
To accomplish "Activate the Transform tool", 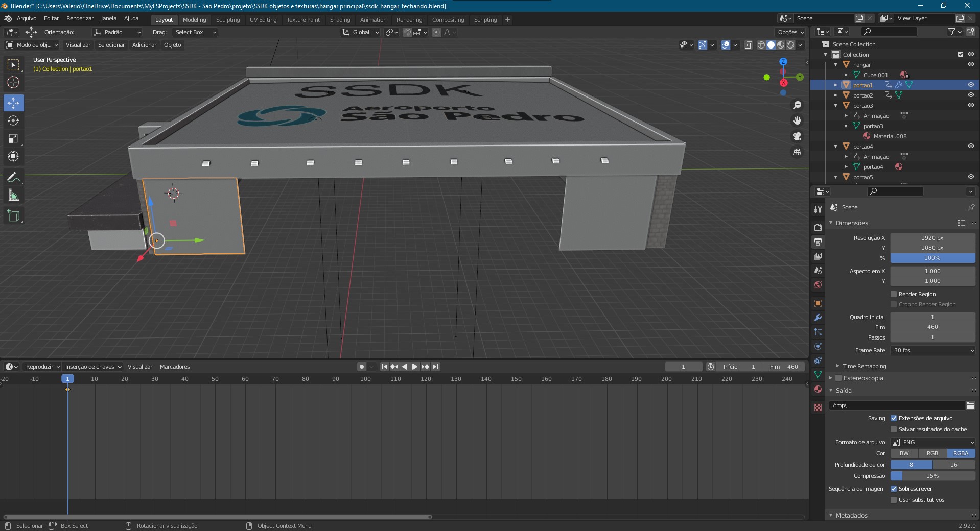I will [13, 156].
